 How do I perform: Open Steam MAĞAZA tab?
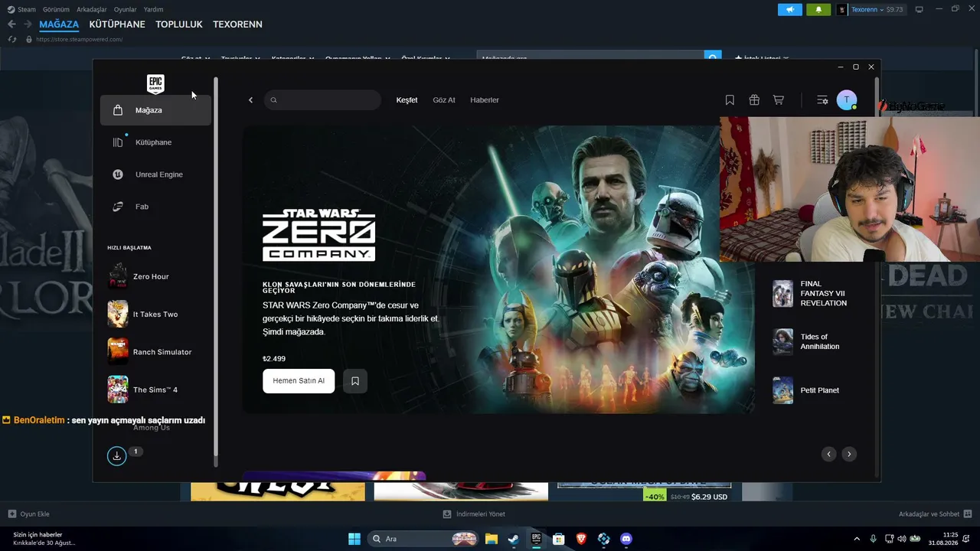(x=59, y=24)
